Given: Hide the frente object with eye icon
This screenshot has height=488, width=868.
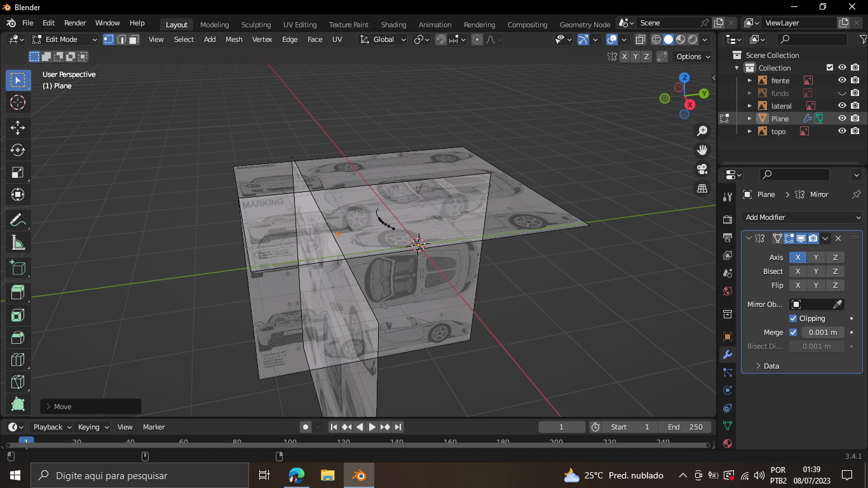Looking at the screenshot, I should [842, 81].
